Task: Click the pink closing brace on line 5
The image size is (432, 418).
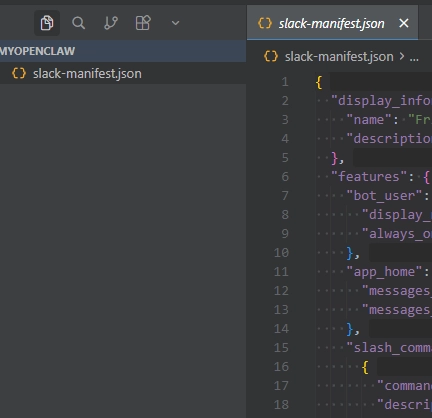Action: tap(334, 158)
